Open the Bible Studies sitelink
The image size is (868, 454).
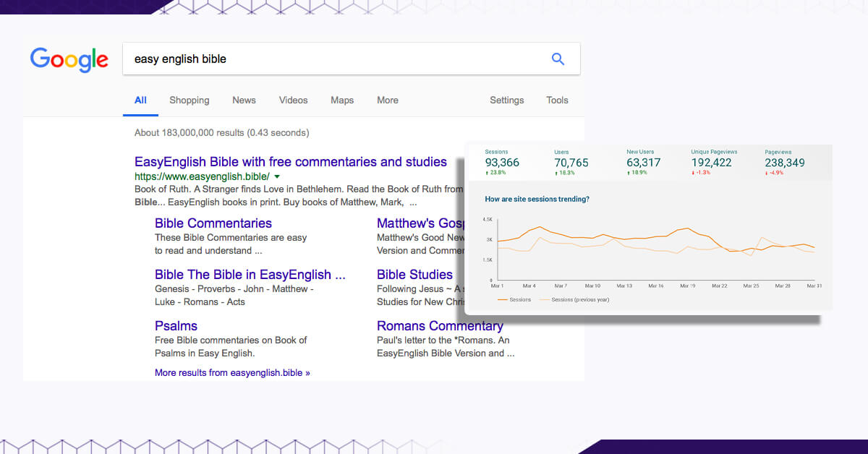(414, 275)
